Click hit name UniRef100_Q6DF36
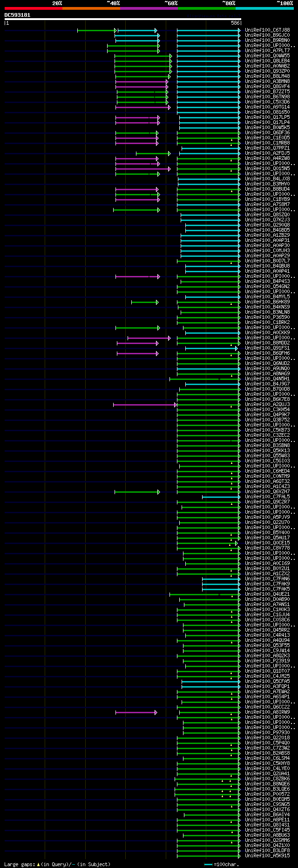 (267, 133)
